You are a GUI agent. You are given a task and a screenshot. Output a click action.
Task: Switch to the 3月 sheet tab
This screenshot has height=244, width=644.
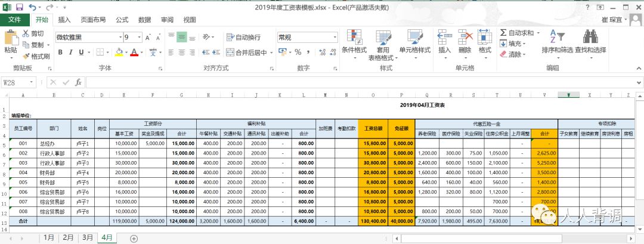[x=87, y=238]
